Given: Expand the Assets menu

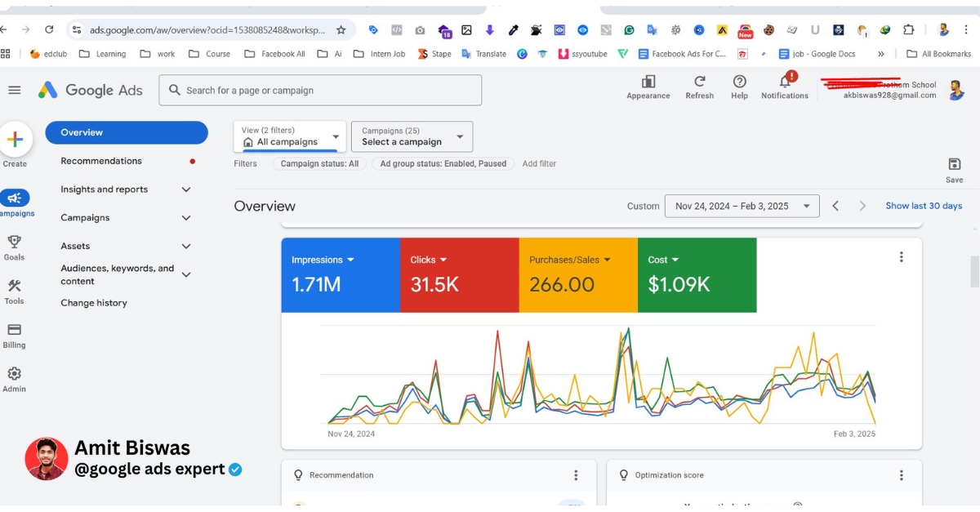Looking at the screenshot, I should pyautogui.click(x=186, y=246).
